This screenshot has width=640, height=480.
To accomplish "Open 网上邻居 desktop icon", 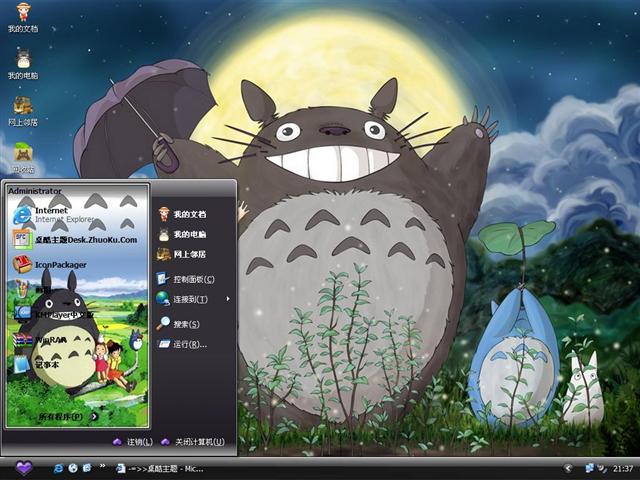I will (23, 111).
